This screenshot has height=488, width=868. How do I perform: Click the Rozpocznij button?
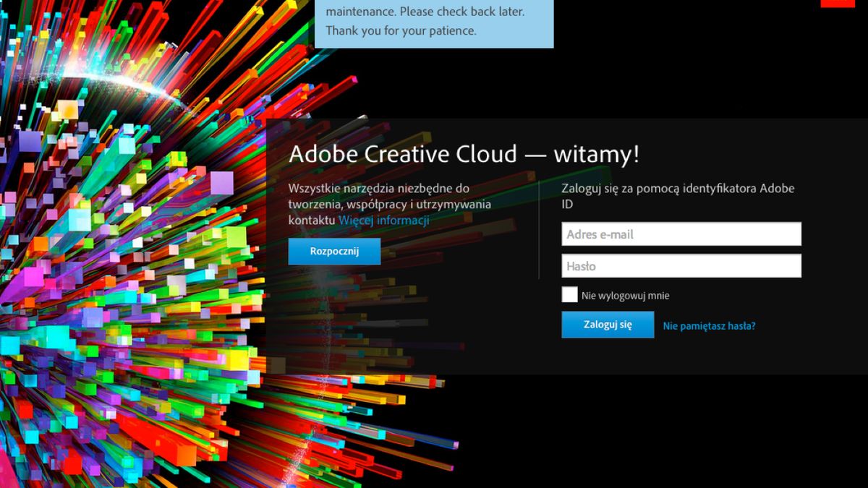(x=334, y=252)
